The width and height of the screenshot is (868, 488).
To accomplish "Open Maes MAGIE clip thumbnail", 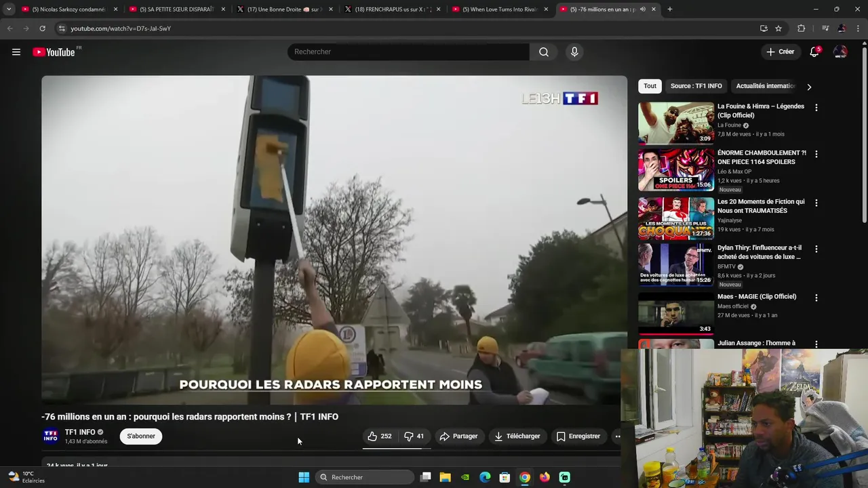I will pos(676,314).
